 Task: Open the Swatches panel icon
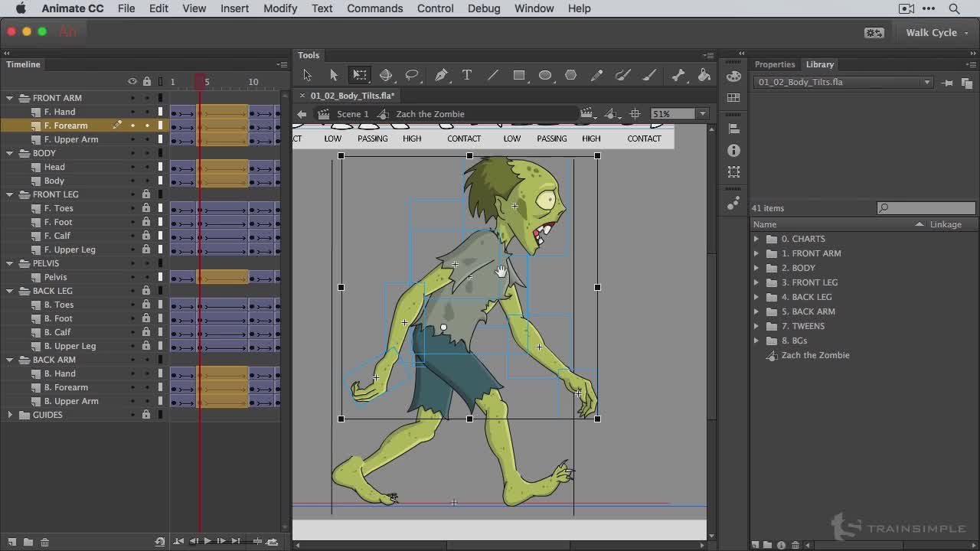coord(733,98)
